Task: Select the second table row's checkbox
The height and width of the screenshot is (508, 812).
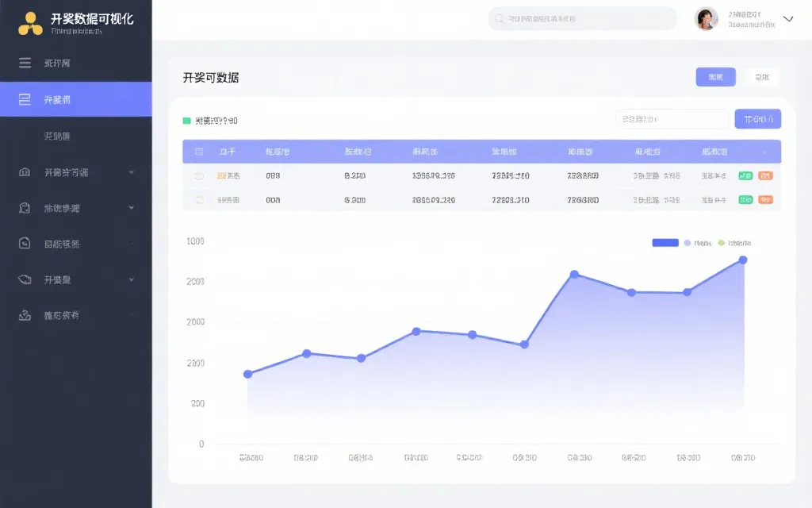Action: point(199,201)
